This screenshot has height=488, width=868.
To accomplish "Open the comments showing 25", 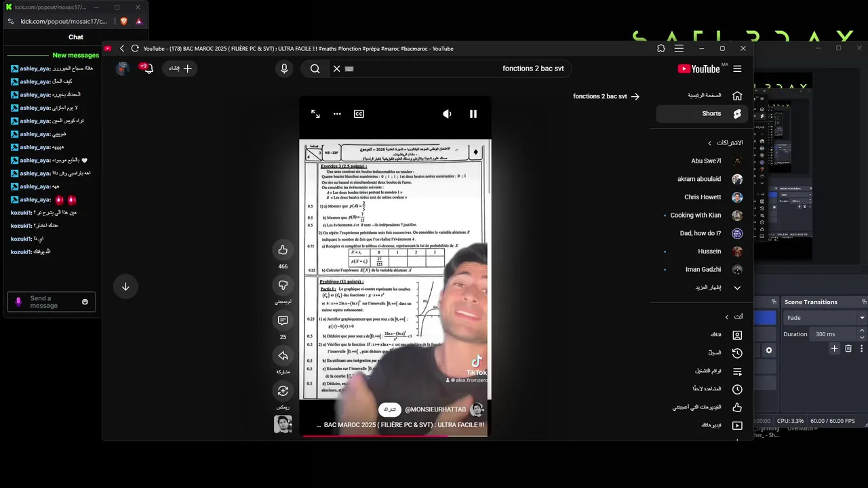I will (283, 321).
